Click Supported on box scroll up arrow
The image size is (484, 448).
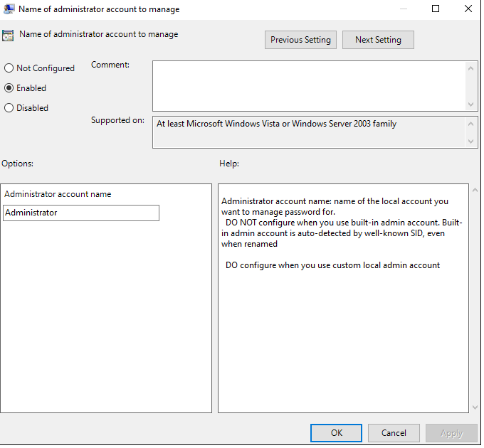tap(471, 124)
